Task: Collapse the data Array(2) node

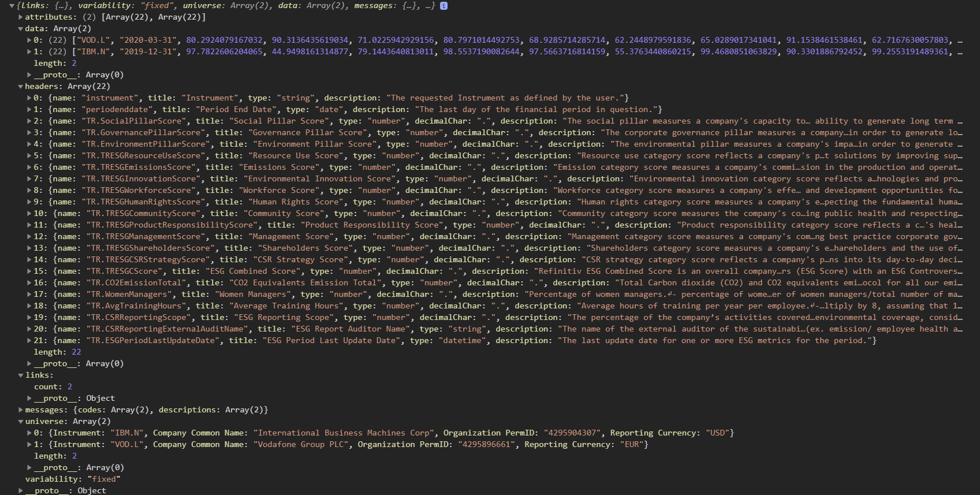Action: tap(21, 29)
